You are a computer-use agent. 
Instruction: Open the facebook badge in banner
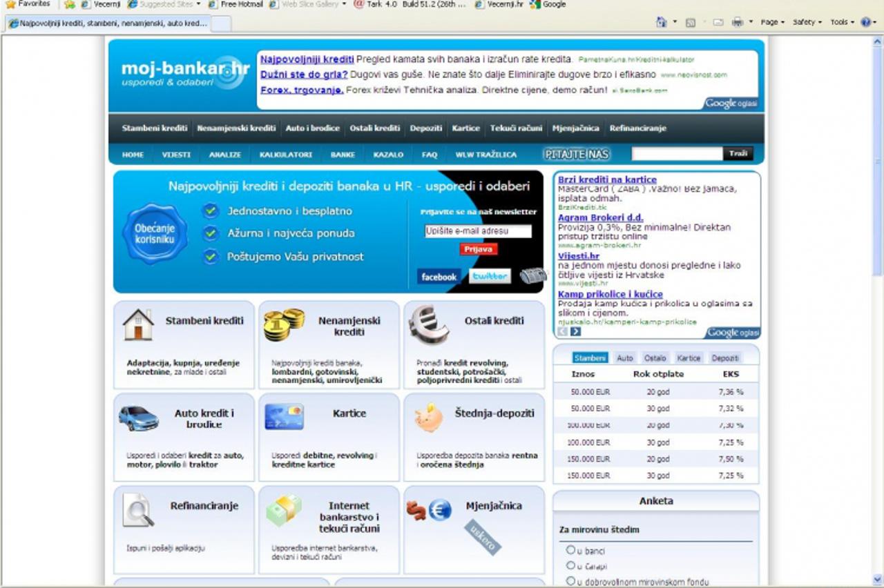tap(439, 277)
